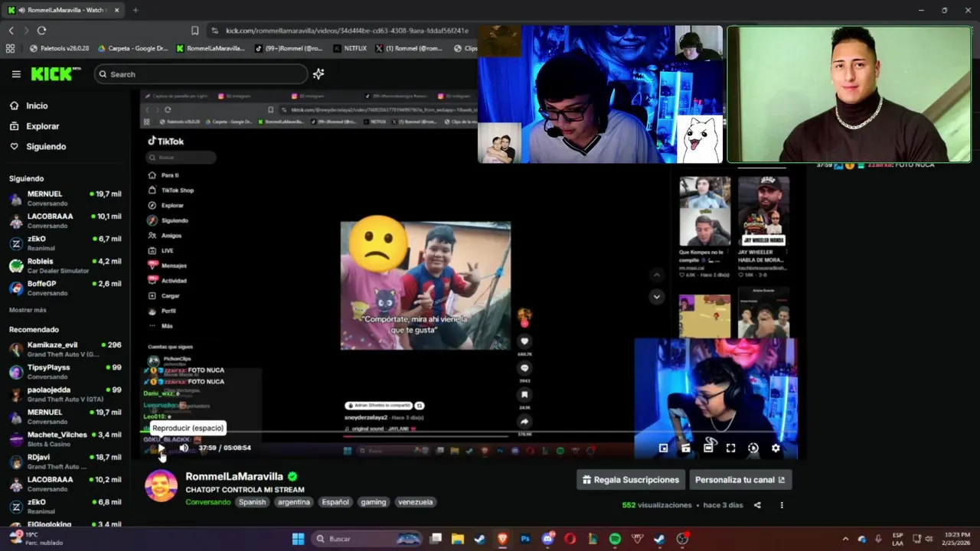This screenshot has width=980, height=551.
Task: Open three-dot video options menu
Action: click(x=782, y=505)
